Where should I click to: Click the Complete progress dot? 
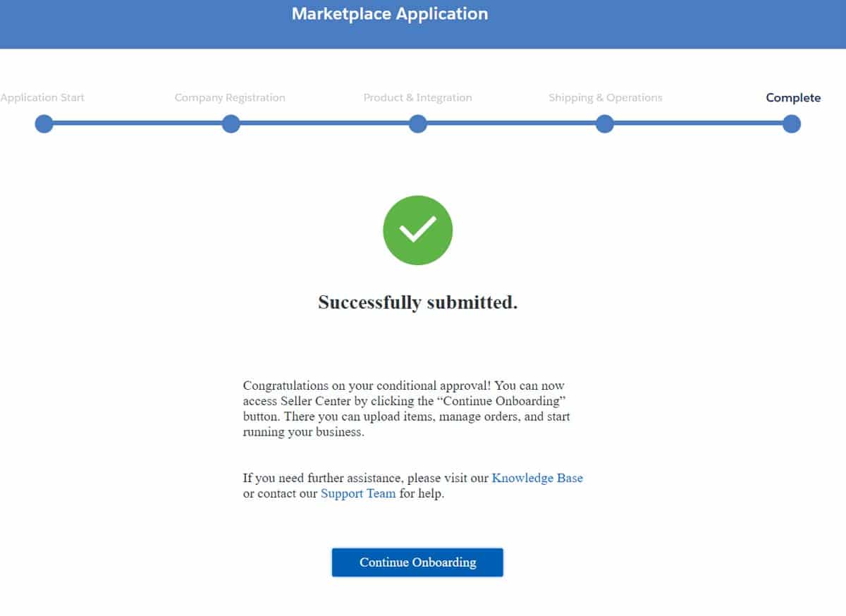coord(791,124)
